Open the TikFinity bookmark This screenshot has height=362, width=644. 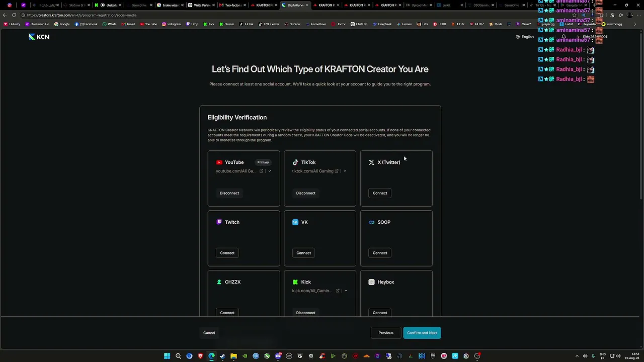(12, 24)
